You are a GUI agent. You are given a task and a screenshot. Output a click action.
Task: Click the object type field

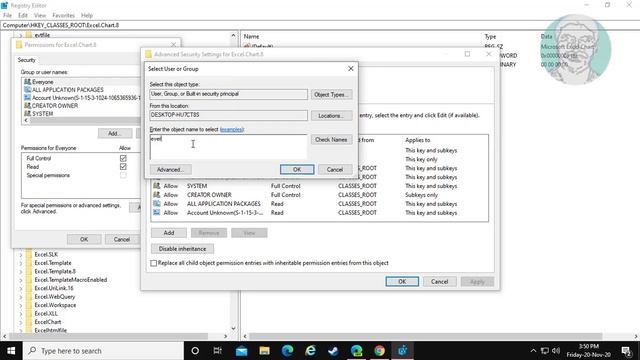coord(228,94)
